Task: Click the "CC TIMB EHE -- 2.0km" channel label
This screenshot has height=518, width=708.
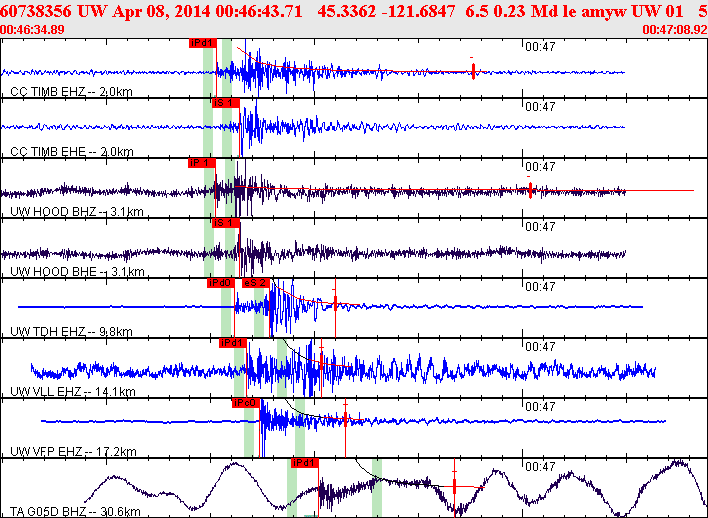Action: tap(72, 152)
